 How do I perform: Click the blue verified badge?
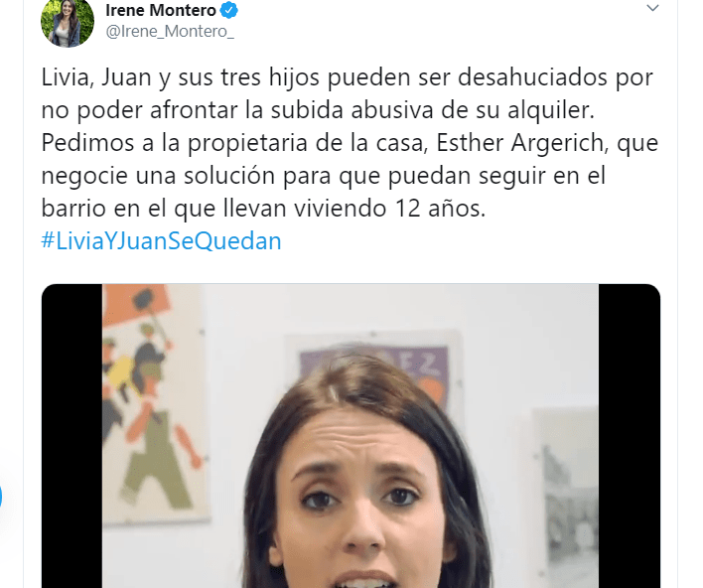pos(229,10)
